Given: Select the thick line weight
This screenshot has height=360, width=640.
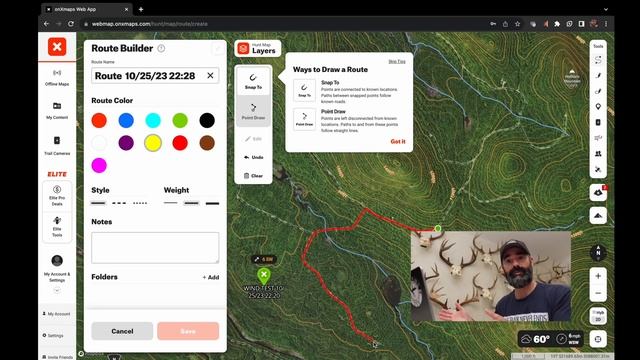Looking at the screenshot, I should pos(212,203).
